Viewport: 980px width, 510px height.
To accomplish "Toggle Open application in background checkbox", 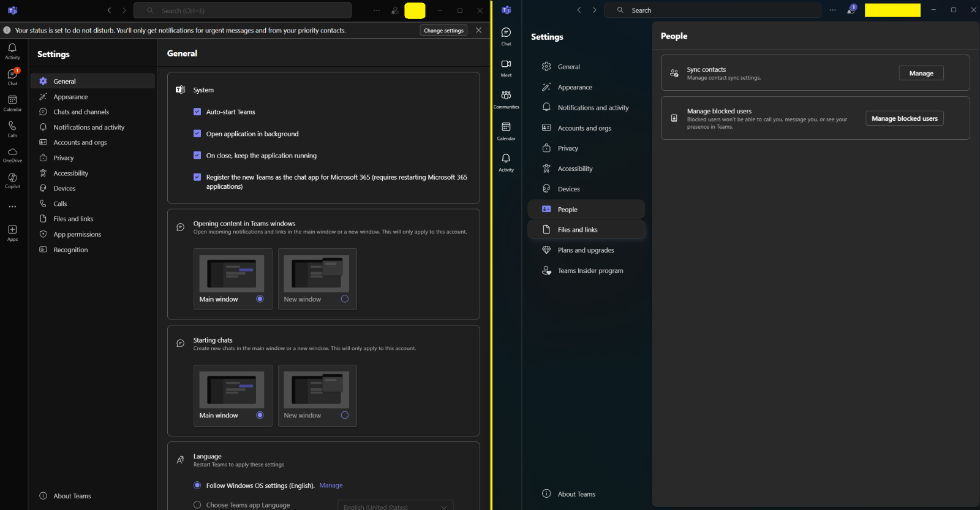I will (x=197, y=134).
